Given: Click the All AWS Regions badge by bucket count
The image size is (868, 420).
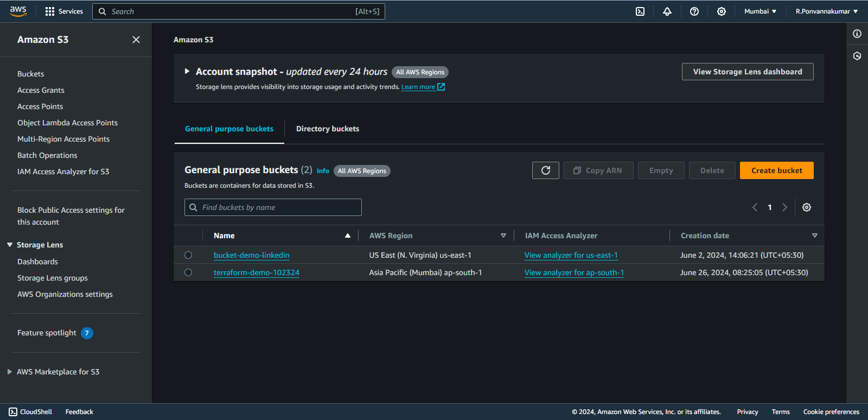Looking at the screenshot, I should click(x=362, y=171).
